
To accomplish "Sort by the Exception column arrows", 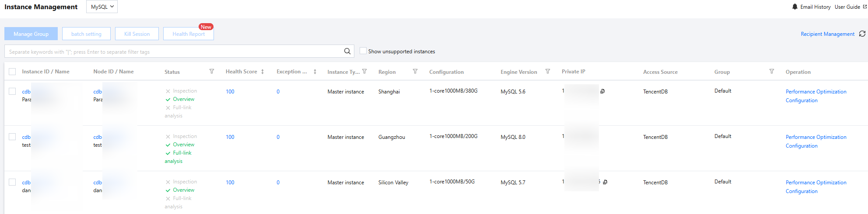I will click(x=315, y=72).
